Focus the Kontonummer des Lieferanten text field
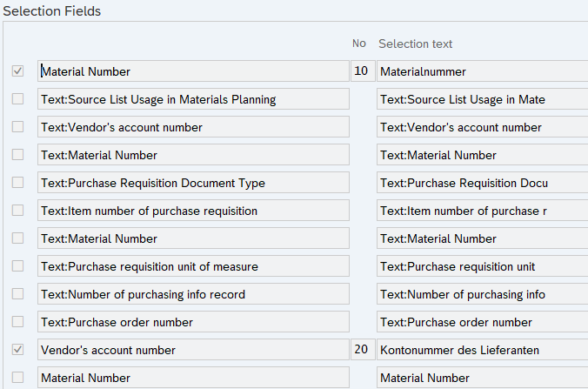Viewport: 588px width, 389px height. (x=481, y=350)
